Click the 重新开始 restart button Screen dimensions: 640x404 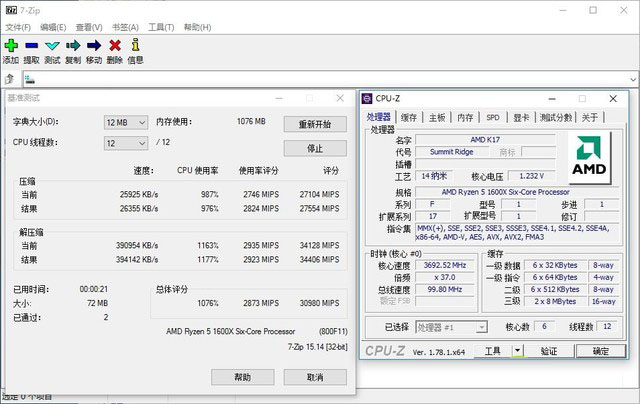[315, 124]
